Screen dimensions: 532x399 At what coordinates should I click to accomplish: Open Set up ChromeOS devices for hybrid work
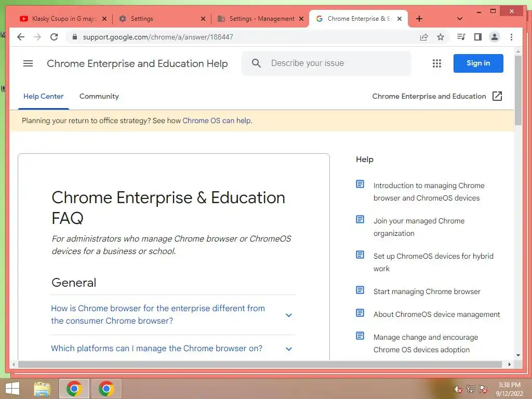point(433,262)
